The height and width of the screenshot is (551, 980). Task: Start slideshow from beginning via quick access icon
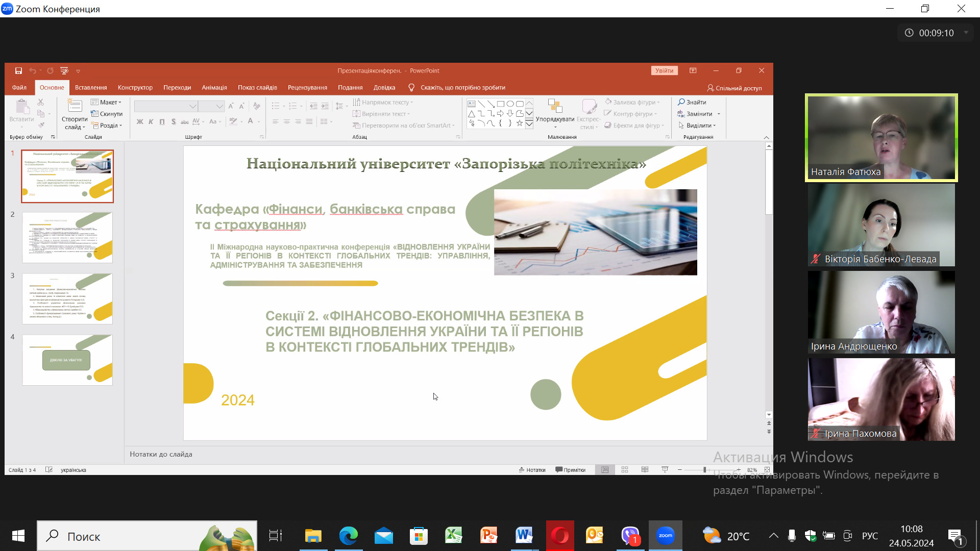pyautogui.click(x=64, y=71)
